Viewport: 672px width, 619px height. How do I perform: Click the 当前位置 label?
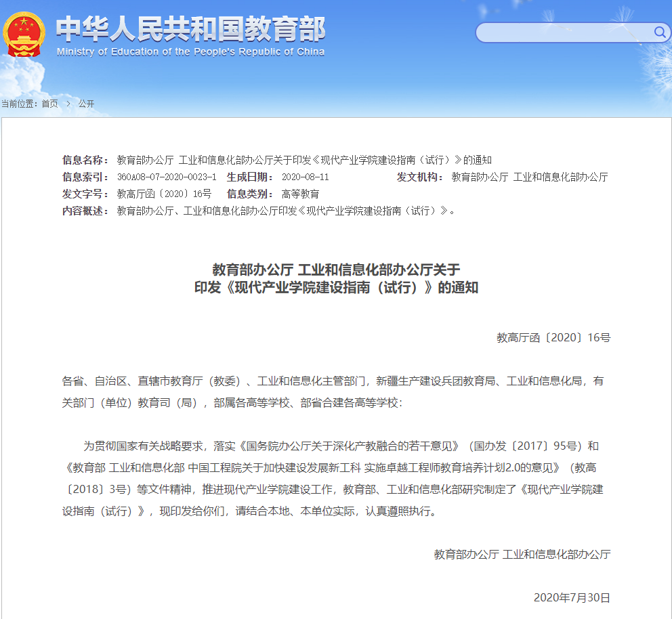tap(19, 104)
